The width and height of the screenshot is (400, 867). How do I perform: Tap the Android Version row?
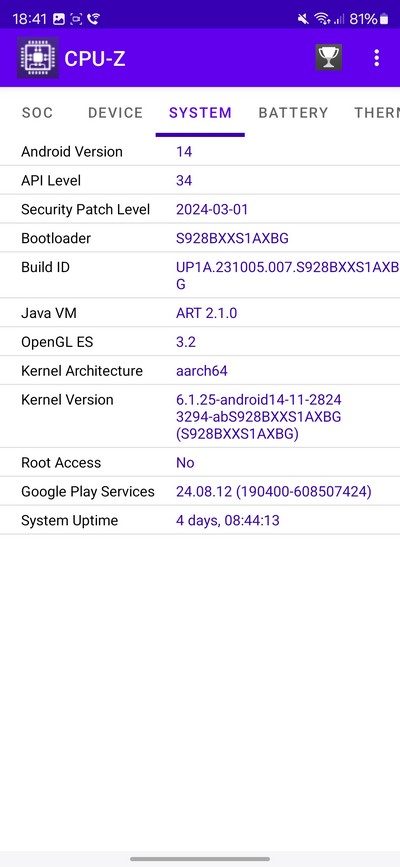[200, 152]
